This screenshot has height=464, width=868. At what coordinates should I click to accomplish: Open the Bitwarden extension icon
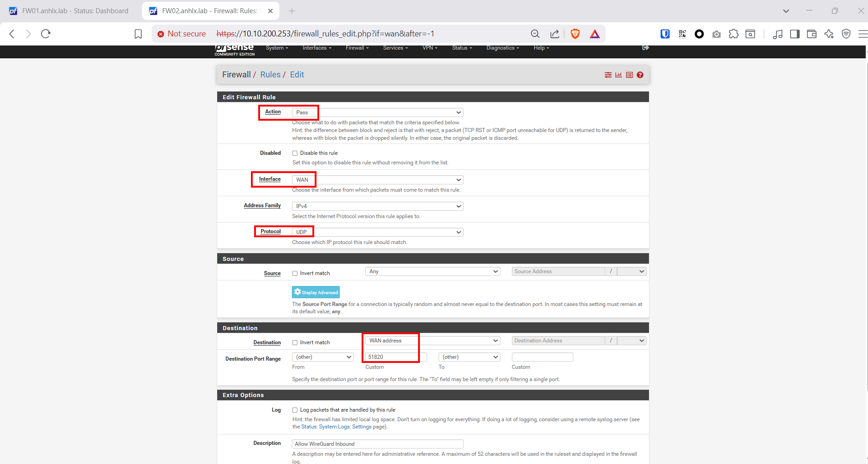click(665, 34)
